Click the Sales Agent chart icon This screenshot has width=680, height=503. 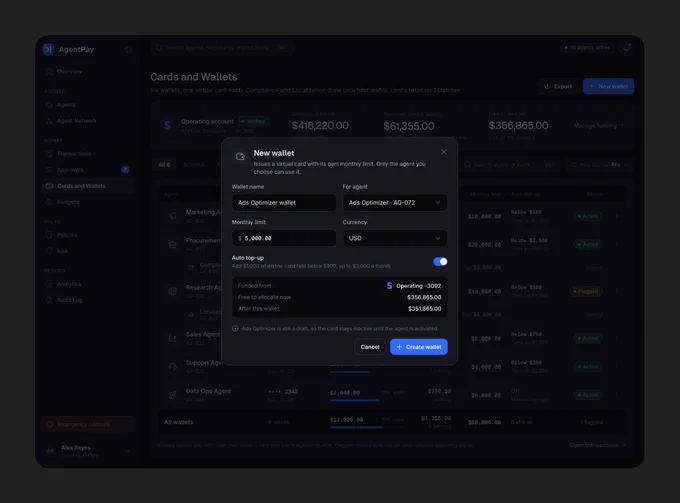(x=173, y=338)
